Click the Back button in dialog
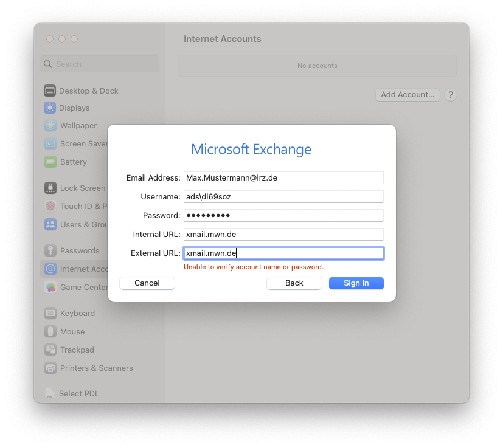Screen dimensions: 503x448 tap(294, 283)
